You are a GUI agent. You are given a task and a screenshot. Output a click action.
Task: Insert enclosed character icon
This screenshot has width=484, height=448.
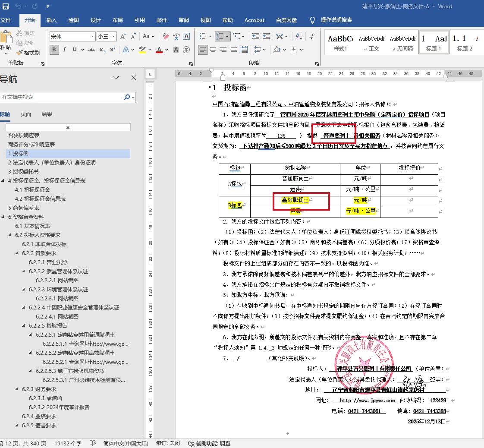click(186, 50)
